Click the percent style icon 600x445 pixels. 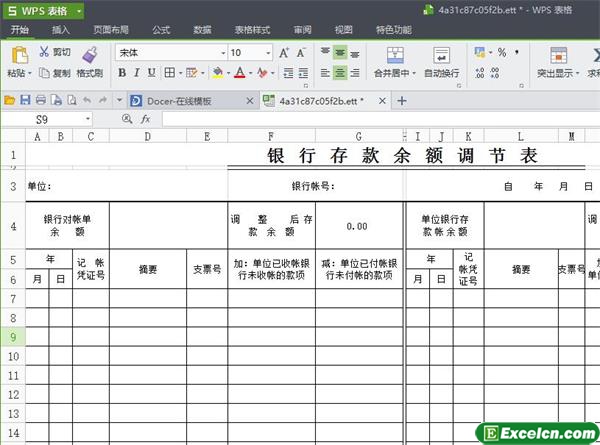(x=502, y=52)
